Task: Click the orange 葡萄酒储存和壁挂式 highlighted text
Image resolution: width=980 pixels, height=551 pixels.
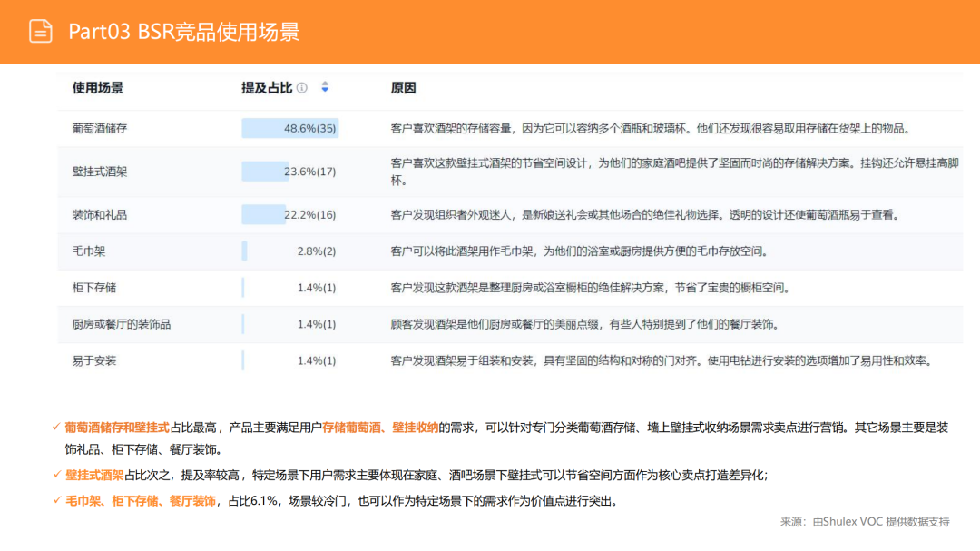Action: [117, 428]
